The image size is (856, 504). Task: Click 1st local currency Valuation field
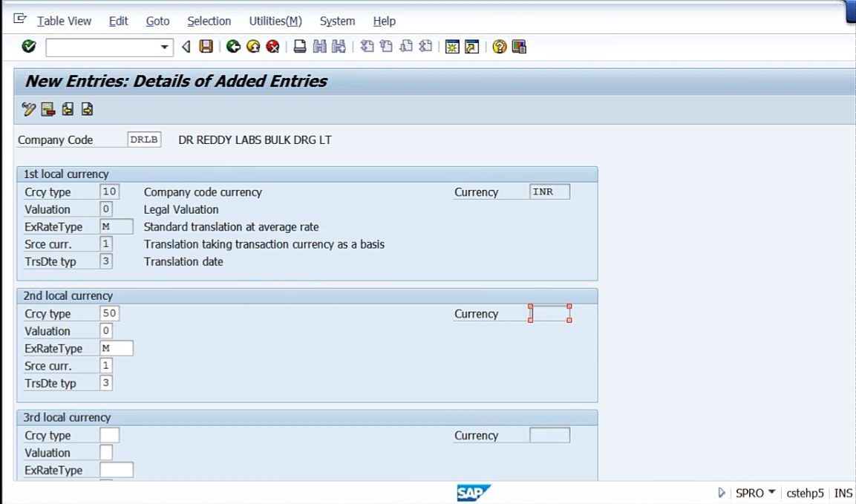pyautogui.click(x=106, y=209)
